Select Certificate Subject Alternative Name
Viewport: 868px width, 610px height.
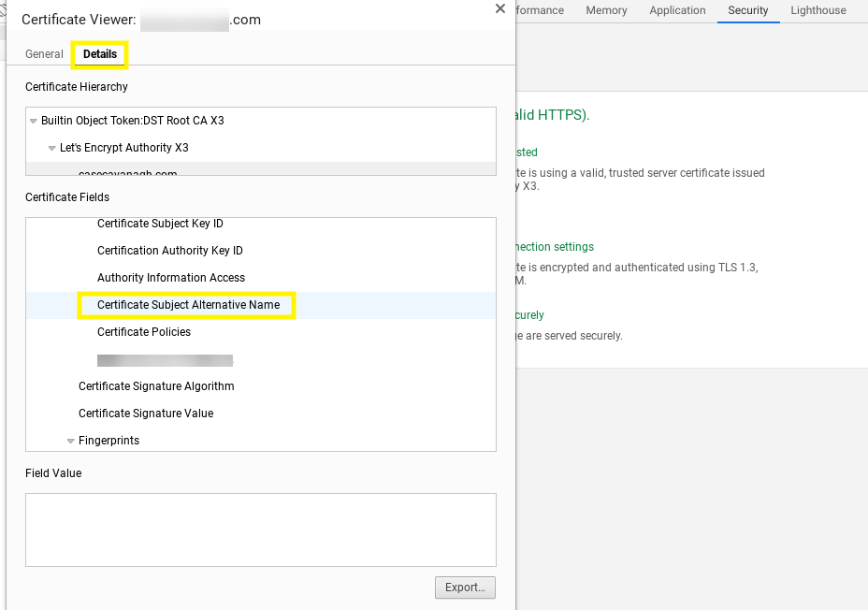(x=185, y=305)
